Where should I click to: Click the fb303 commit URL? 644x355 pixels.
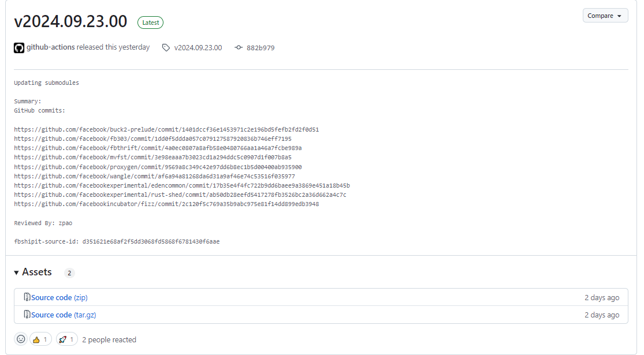(153, 139)
